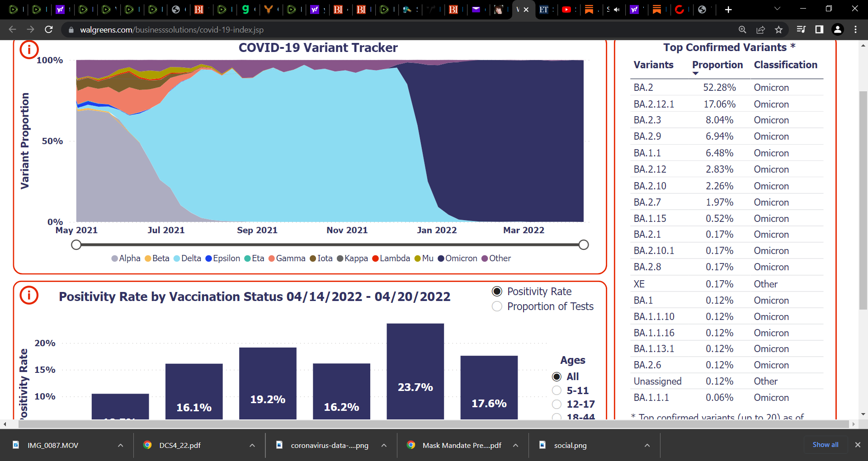Image resolution: width=868 pixels, height=461 pixels.
Task: Share this page using the share icon
Action: coord(760,29)
